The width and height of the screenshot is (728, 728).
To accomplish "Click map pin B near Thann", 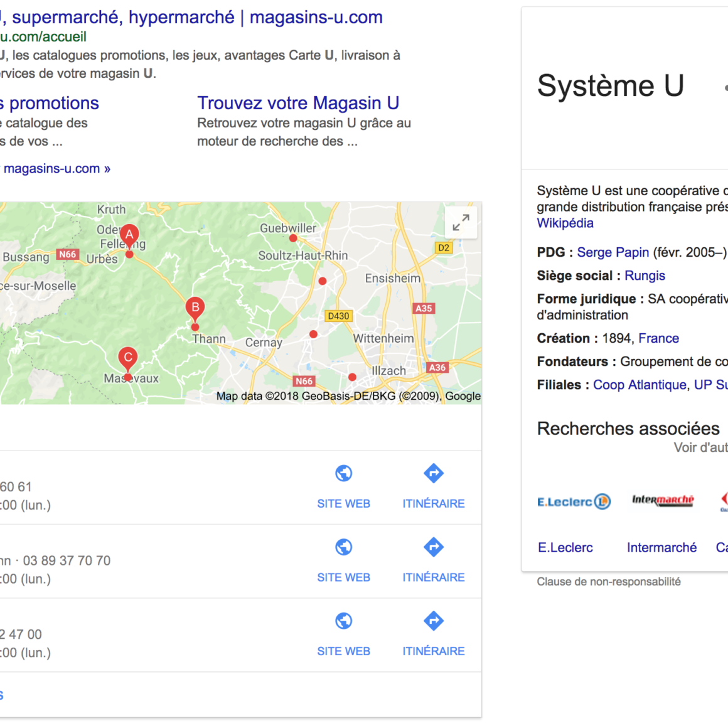I will (x=195, y=308).
